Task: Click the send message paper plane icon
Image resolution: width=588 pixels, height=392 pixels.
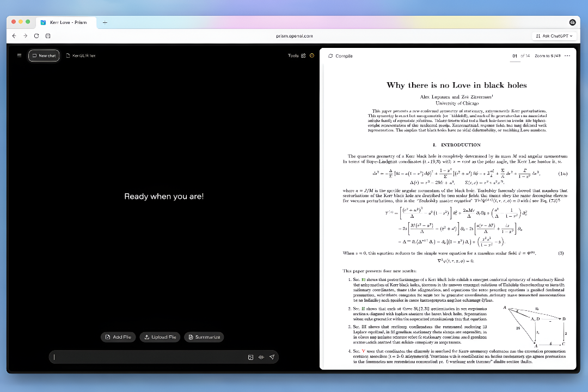Action: click(272, 357)
